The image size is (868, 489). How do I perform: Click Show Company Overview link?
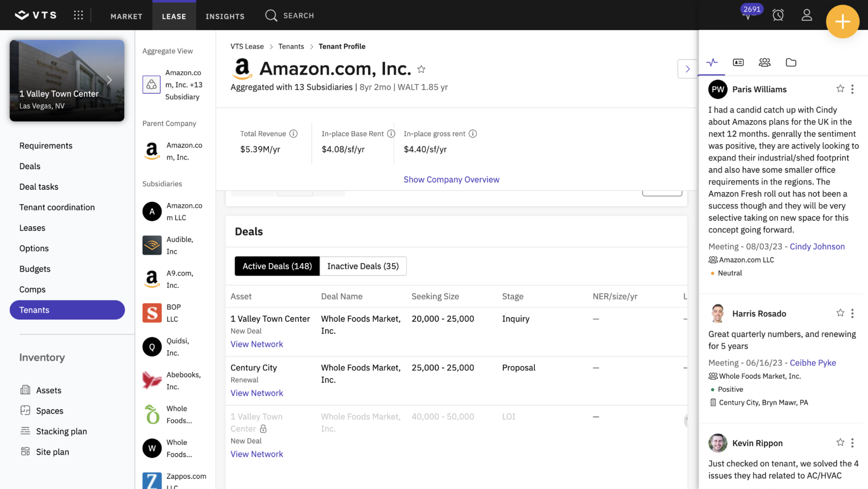[451, 179]
